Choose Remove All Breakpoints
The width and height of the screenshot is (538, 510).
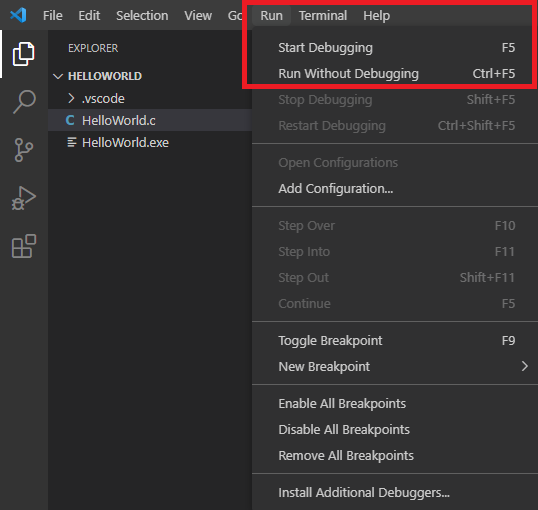396,455
